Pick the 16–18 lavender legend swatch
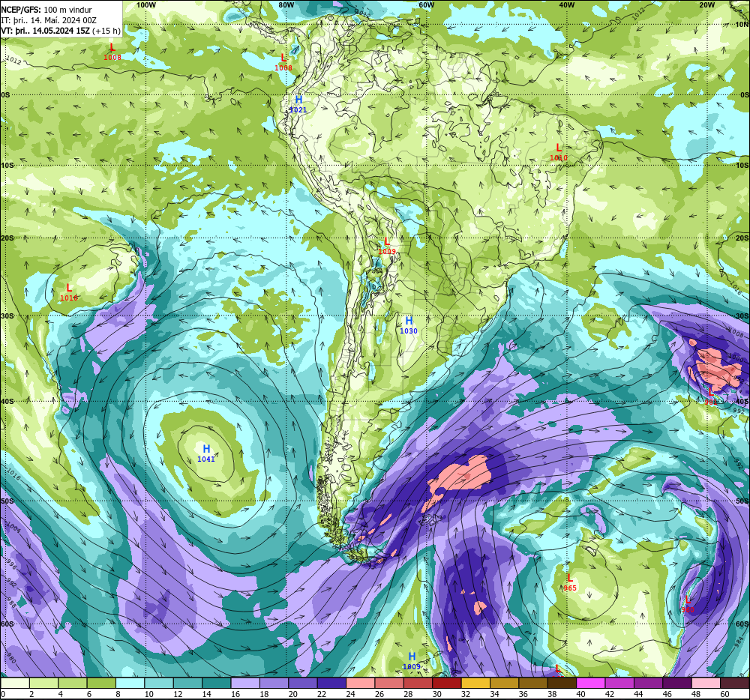The height and width of the screenshot is (700, 750). click(x=245, y=682)
